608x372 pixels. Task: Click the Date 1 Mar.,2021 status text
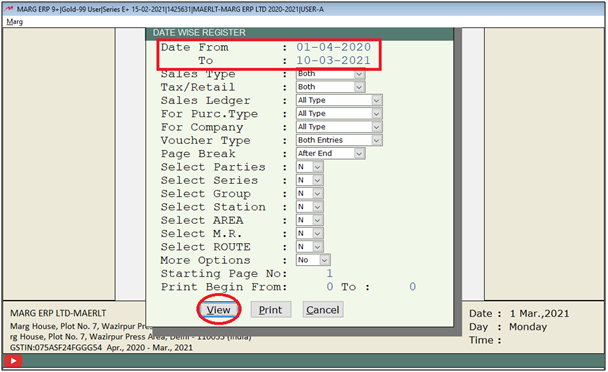[519, 313]
